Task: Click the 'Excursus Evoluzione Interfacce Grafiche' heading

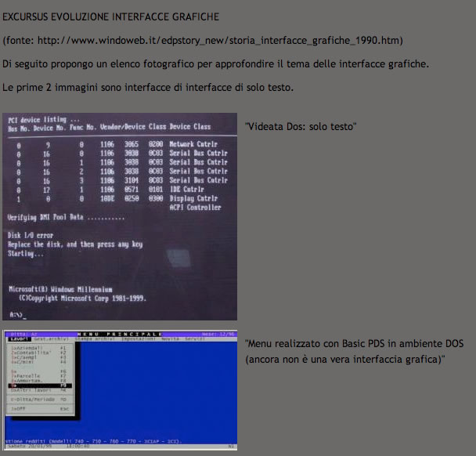Action: 111,16
